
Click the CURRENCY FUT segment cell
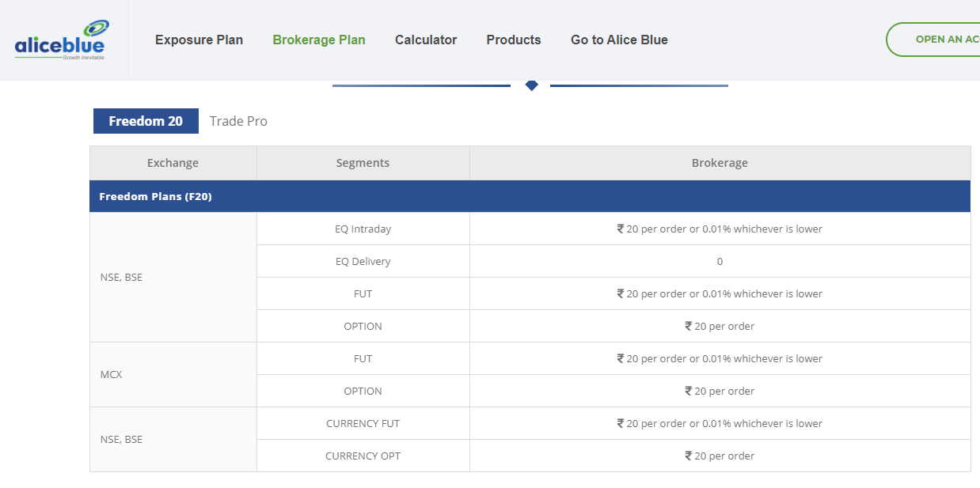click(x=363, y=423)
